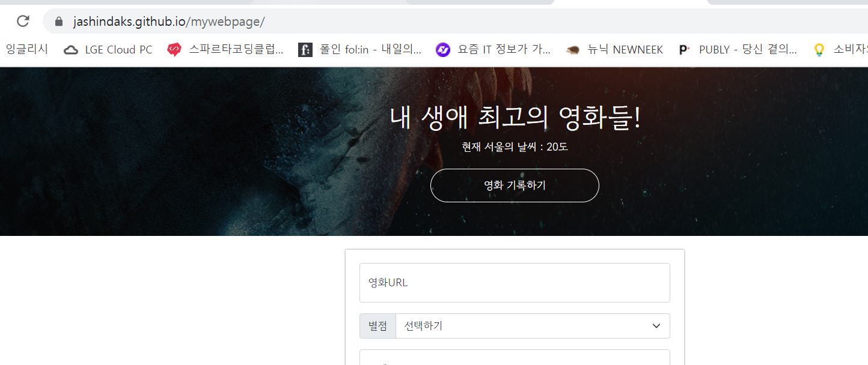Click the 별점 label

[377, 326]
